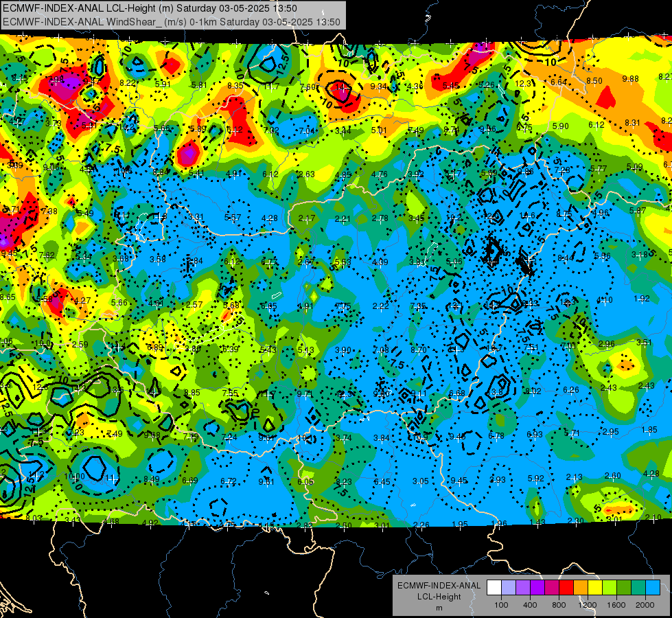
Task: Click the grid value '6.45'
Action: 382,482
